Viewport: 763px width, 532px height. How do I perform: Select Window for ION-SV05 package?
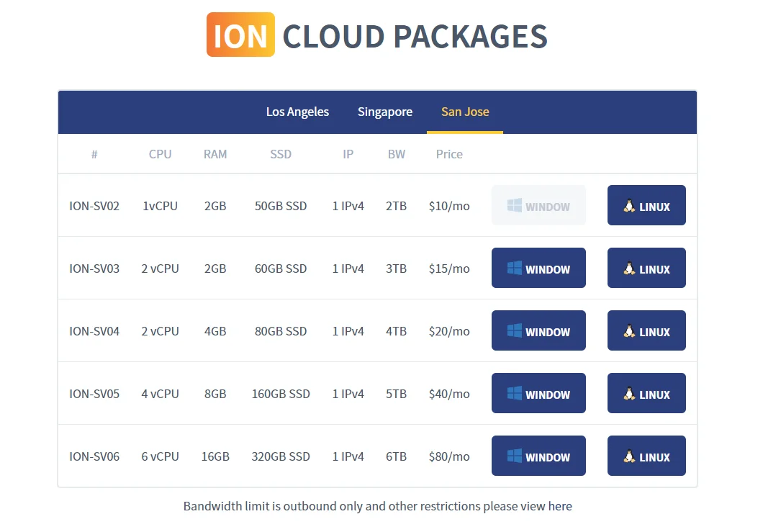point(538,393)
